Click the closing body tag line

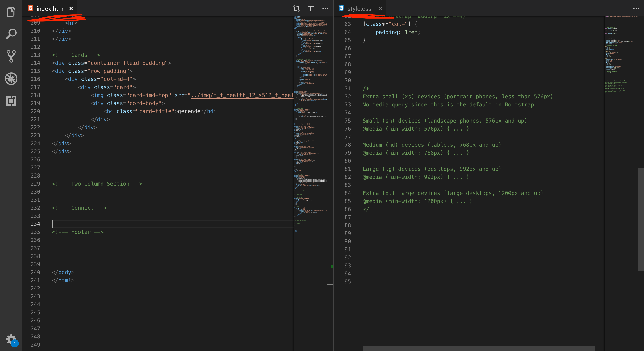click(63, 272)
